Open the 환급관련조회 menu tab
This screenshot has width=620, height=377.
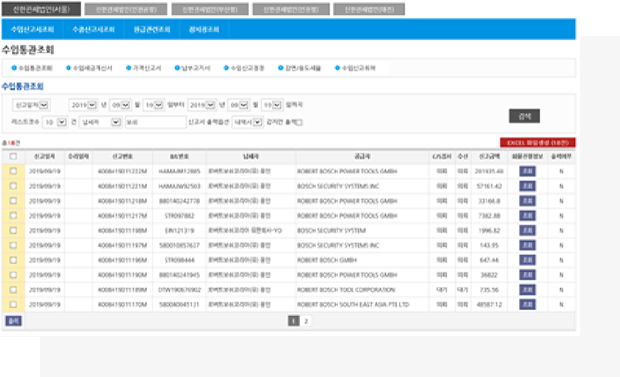pos(152,29)
